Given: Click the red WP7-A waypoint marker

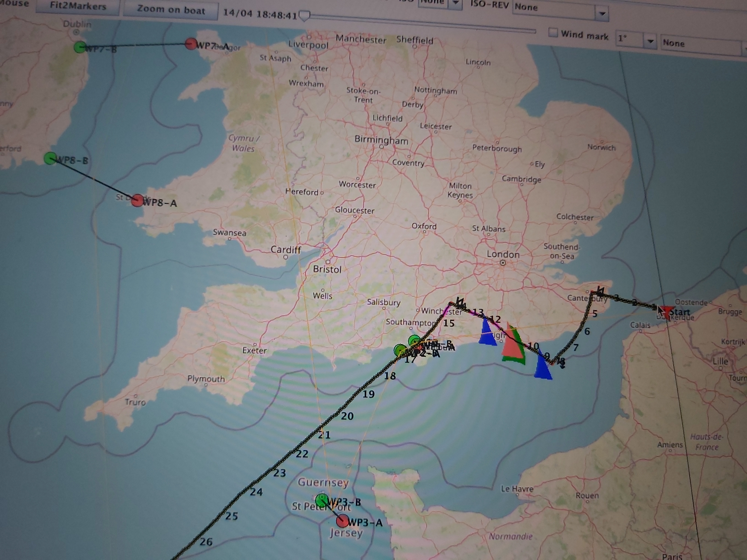Looking at the screenshot, I should 191,44.
